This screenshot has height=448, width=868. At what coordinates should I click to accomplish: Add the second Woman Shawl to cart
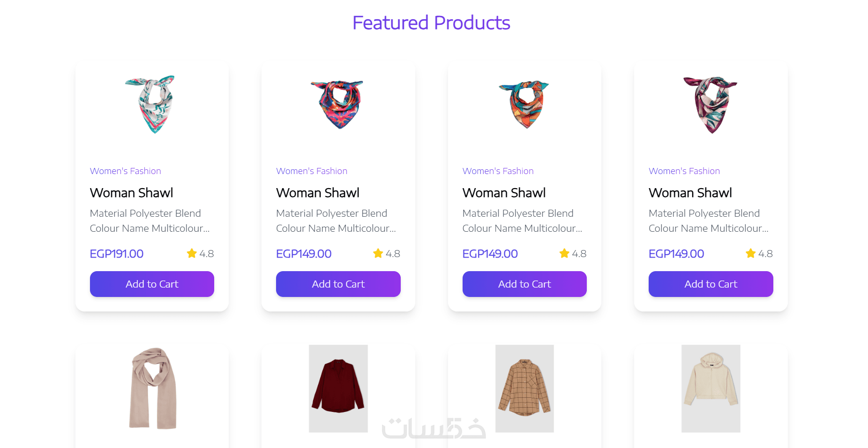pos(338,284)
